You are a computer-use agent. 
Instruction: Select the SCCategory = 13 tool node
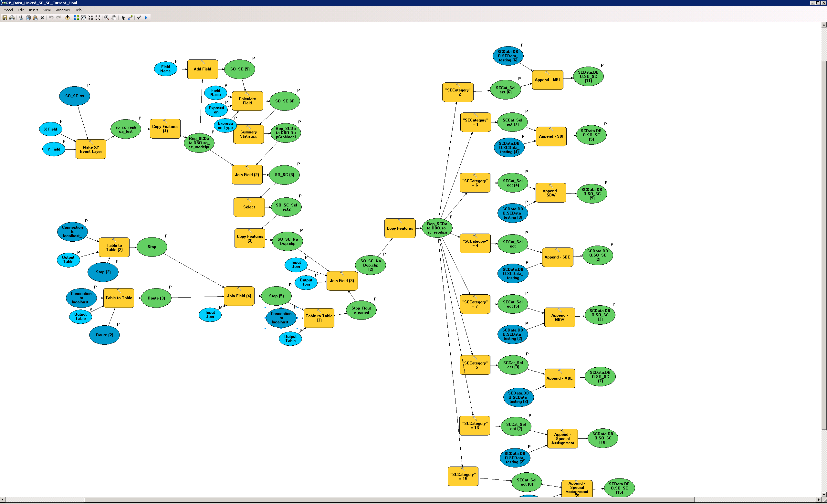[475, 425]
